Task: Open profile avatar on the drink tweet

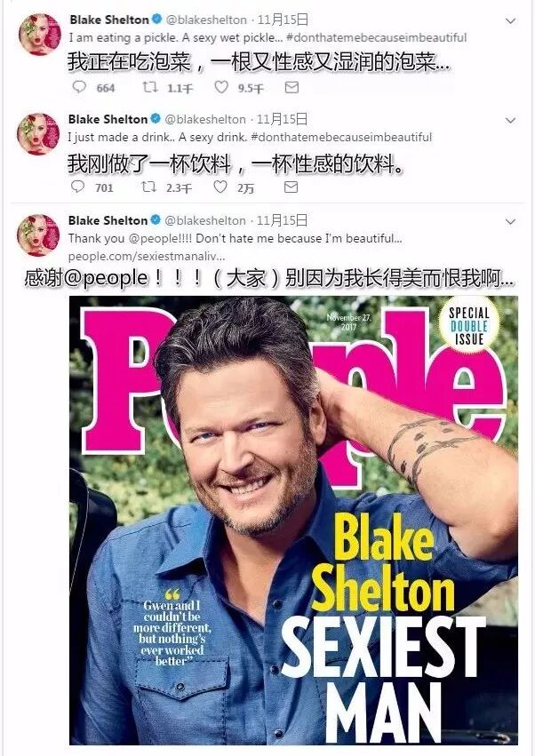Action: pyautogui.click(x=38, y=134)
